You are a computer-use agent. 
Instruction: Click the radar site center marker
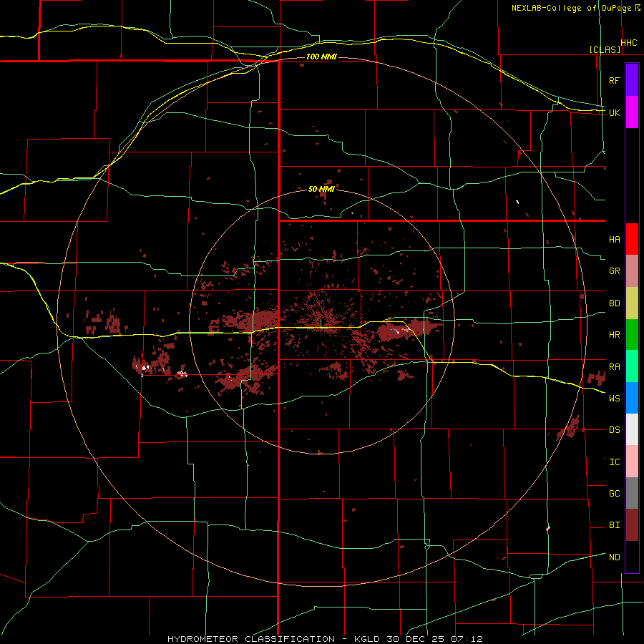[321, 323]
